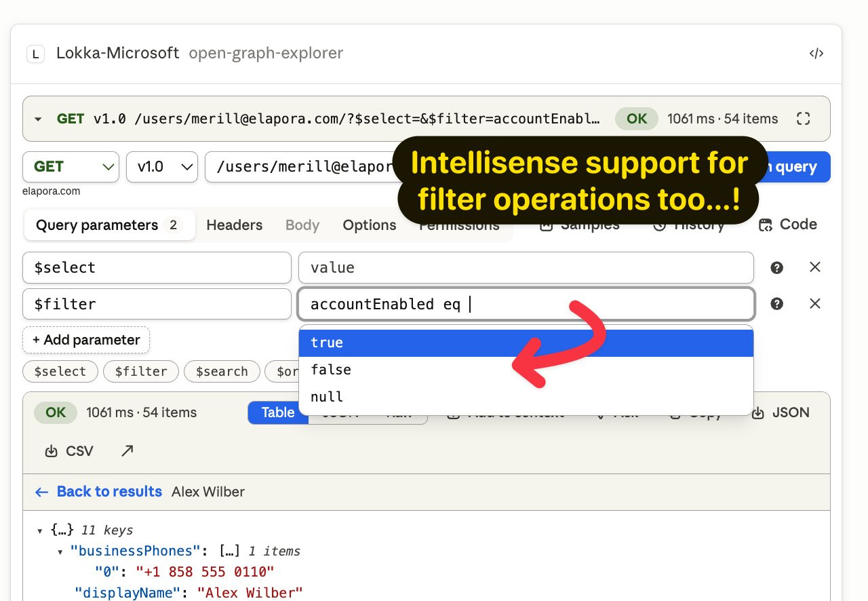This screenshot has height=601, width=868.
Task: Click the elapora.com tenant label
Action: [x=51, y=191]
